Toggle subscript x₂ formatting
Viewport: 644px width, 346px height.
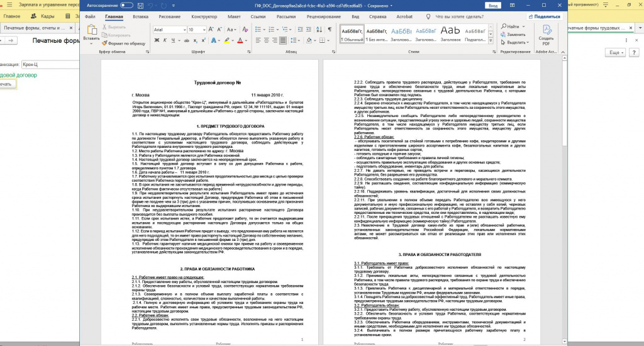point(196,40)
